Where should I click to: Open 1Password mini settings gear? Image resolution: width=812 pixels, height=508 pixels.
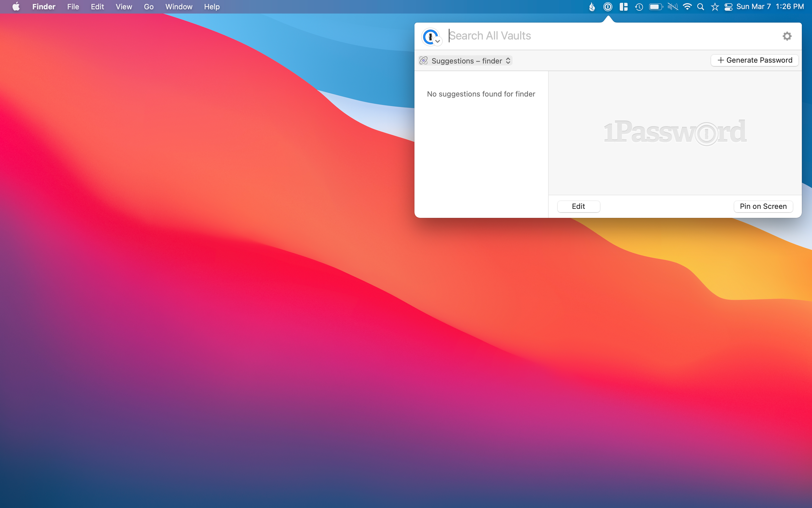click(787, 36)
